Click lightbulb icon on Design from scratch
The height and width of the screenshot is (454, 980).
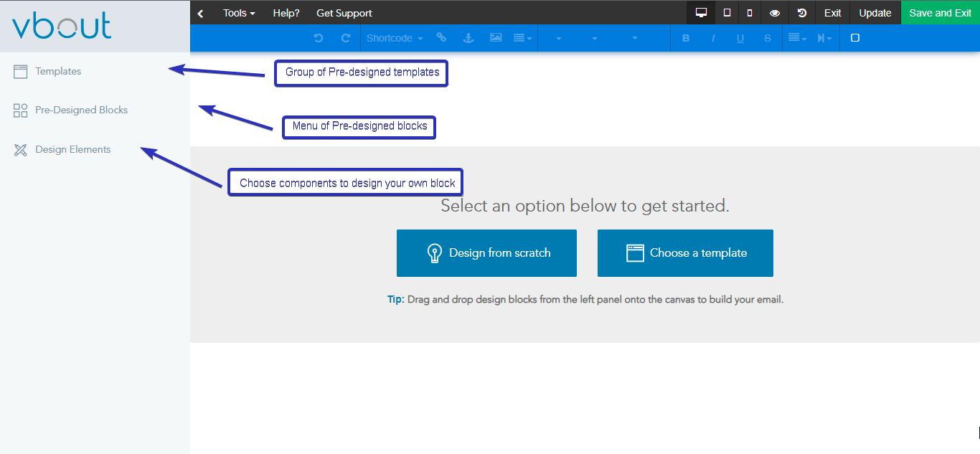tap(434, 253)
